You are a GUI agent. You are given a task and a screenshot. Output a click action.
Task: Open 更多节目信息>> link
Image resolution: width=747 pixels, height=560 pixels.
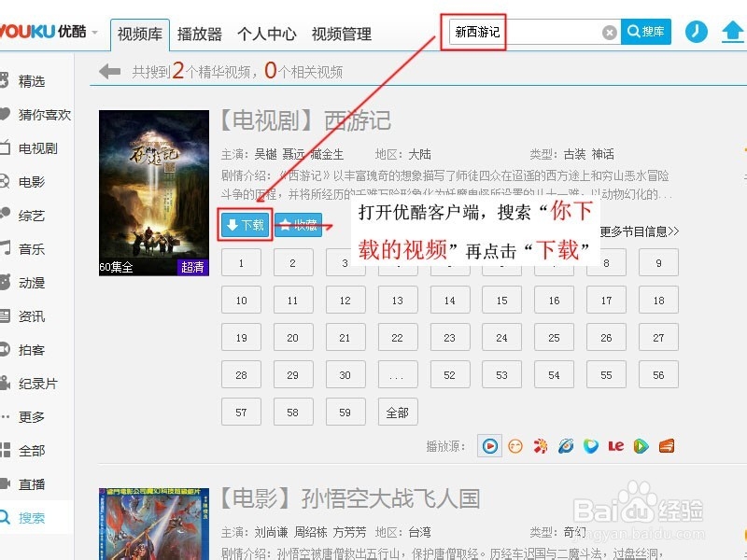click(x=639, y=231)
